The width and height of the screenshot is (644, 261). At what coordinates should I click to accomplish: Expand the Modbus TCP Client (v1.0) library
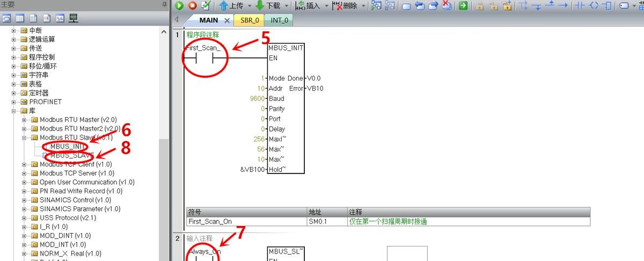[x=24, y=164]
